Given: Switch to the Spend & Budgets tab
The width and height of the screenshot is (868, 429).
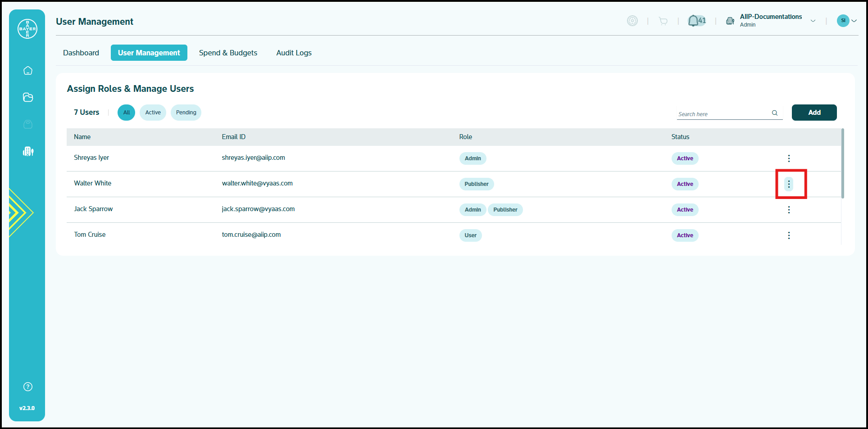Looking at the screenshot, I should 228,53.
